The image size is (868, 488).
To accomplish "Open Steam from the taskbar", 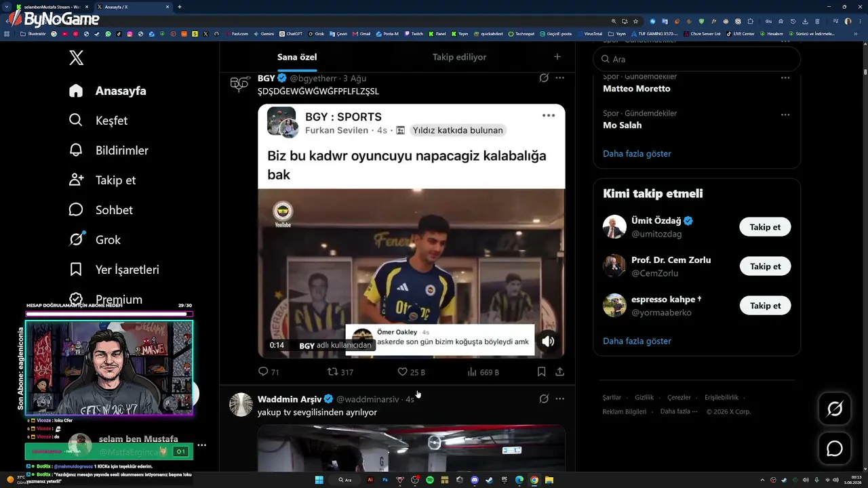I will (490, 480).
